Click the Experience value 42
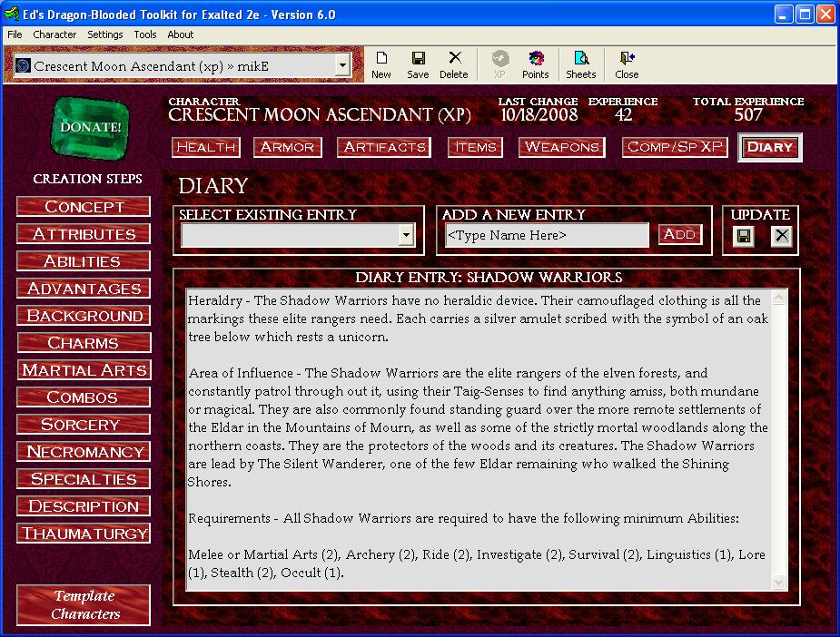 pos(623,114)
